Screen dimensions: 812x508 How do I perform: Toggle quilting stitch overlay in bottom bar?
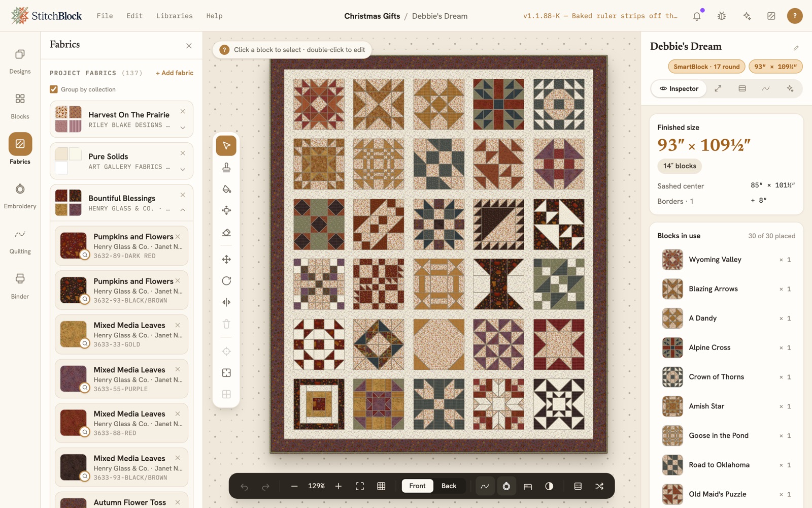click(485, 486)
